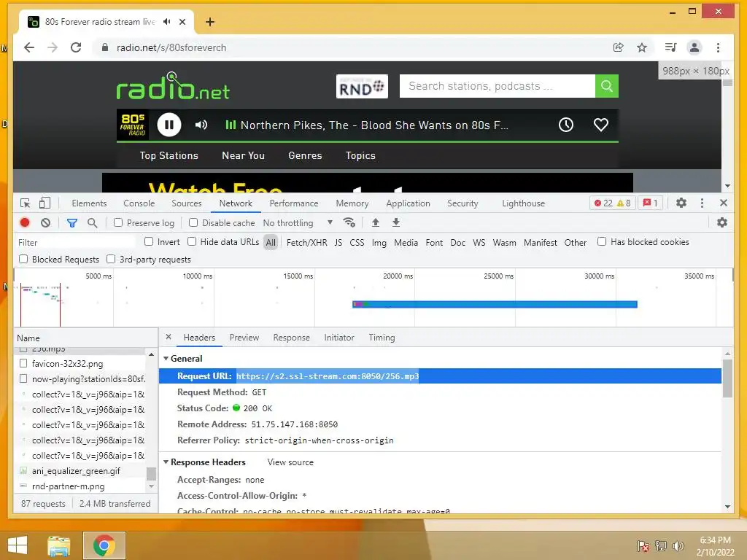Open errors and warnings count badge
This screenshot has height=560, width=747.
click(613, 203)
